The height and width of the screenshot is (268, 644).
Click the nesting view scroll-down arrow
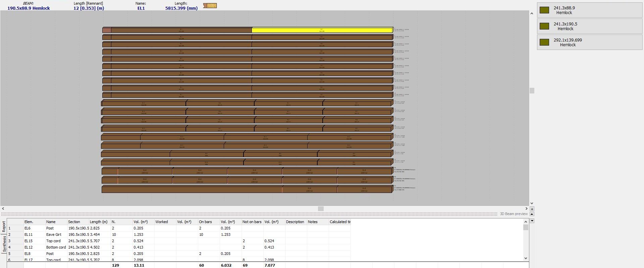(x=532, y=203)
